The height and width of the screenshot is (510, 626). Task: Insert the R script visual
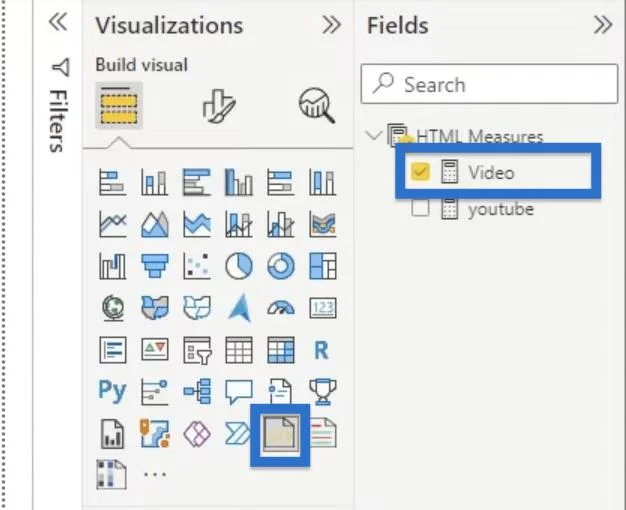coord(322,350)
